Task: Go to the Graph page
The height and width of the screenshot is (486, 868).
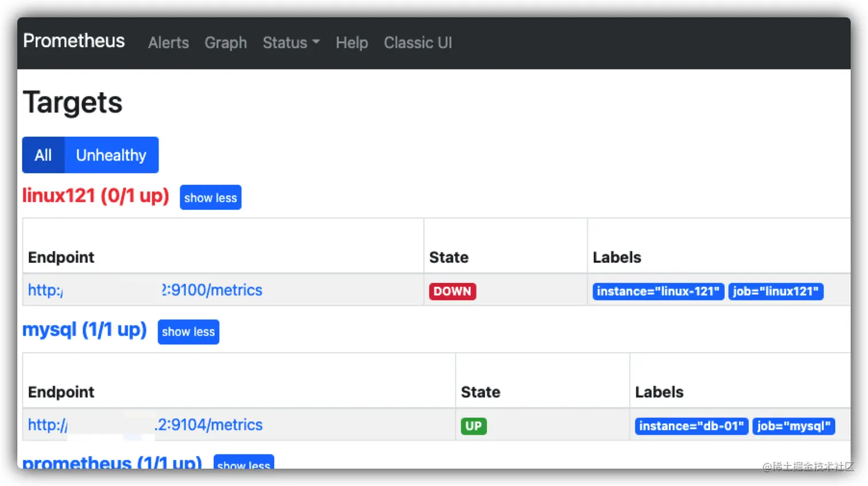Action: point(226,42)
